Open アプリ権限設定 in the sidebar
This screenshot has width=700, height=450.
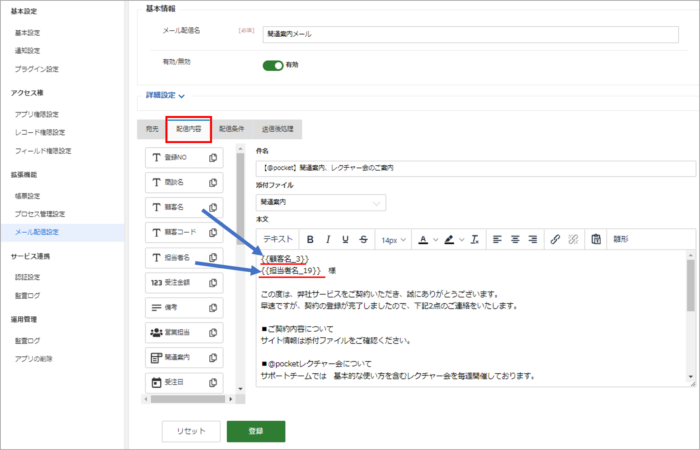pos(37,114)
